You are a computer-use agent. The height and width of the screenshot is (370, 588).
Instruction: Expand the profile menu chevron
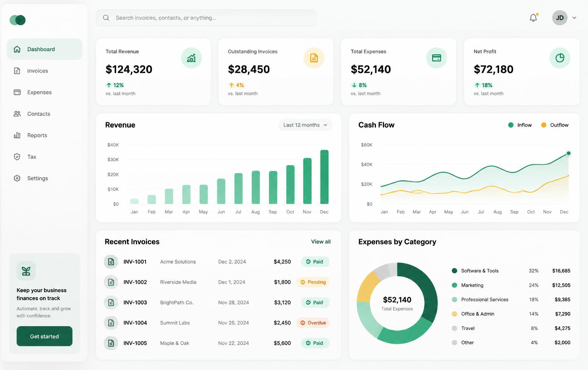tap(574, 18)
